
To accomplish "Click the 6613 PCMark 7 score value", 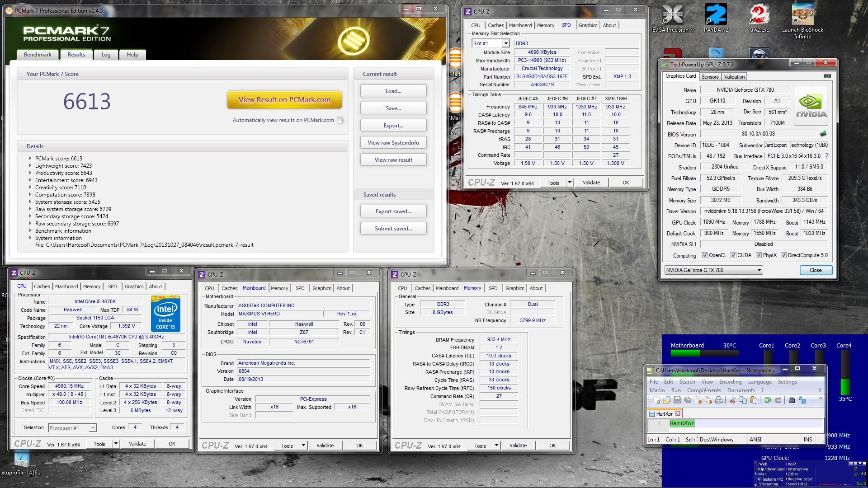I will coord(87,101).
